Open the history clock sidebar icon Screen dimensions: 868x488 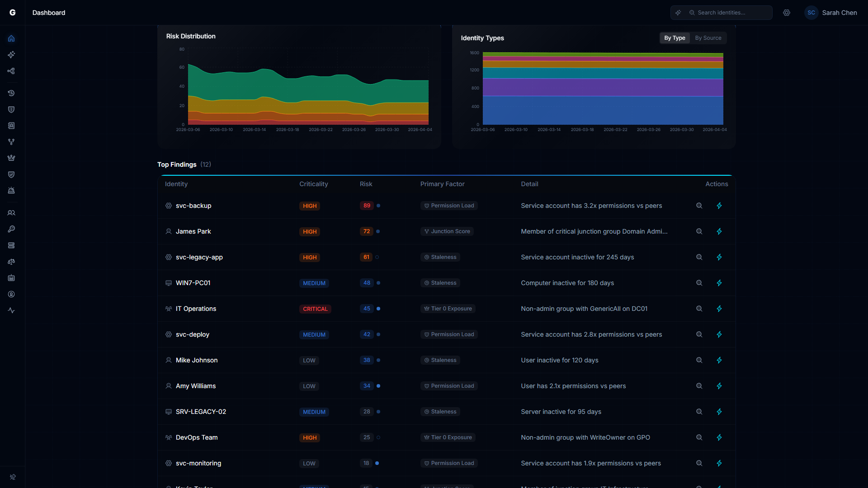coord(11,93)
